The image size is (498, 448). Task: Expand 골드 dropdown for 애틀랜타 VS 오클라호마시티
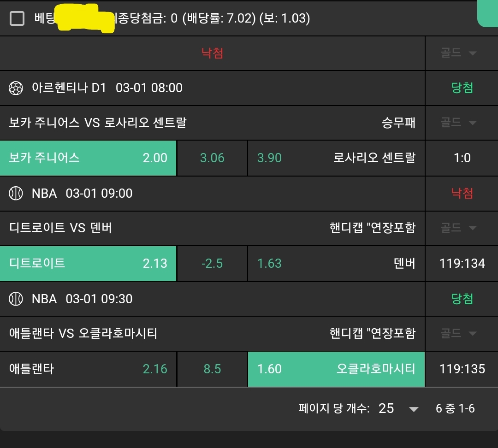click(458, 333)
